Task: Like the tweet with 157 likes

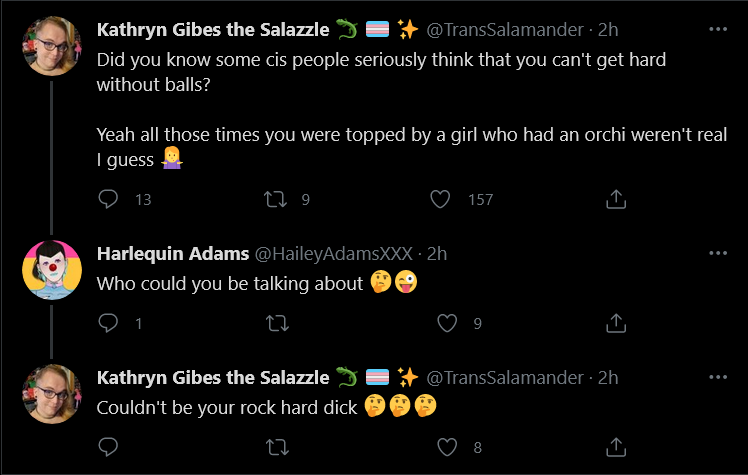Action: pos(440,199)
